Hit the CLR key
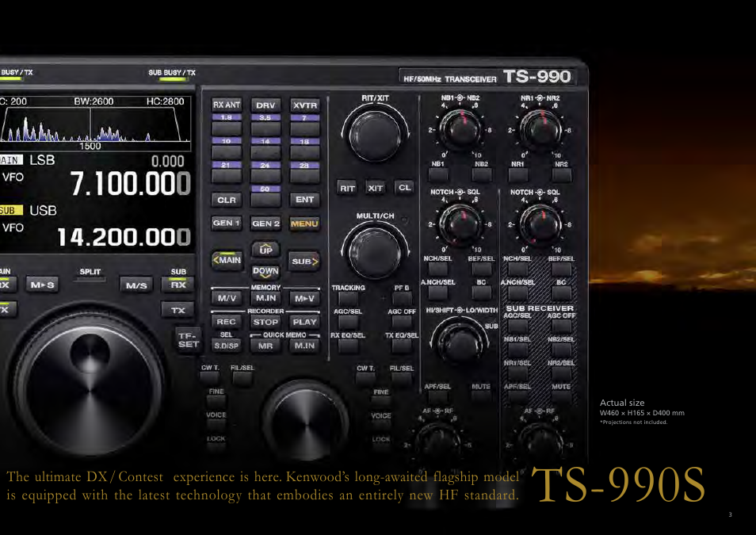The width and height of the screenshot is (756, 535). point(227,200)
